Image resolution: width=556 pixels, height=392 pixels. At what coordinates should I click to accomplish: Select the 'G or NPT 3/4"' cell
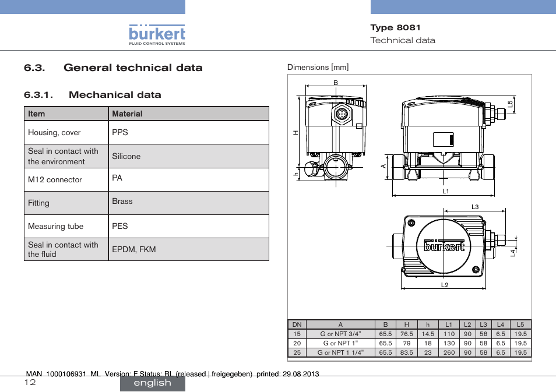340,334
